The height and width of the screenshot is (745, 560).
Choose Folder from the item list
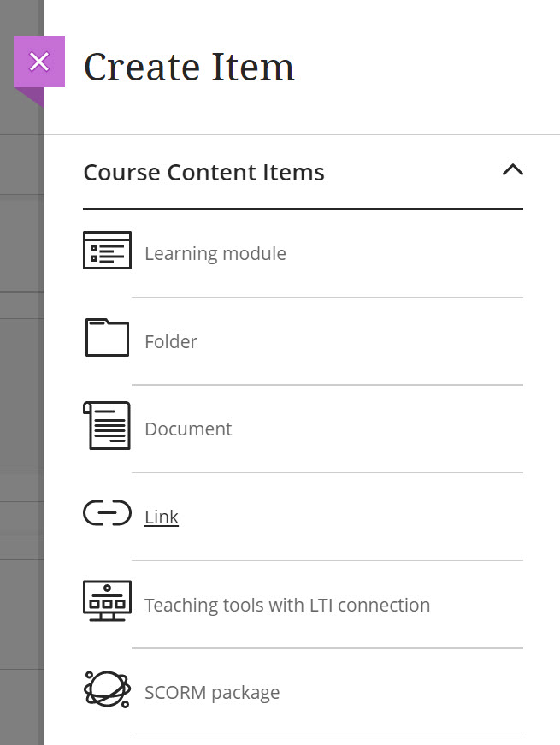(171, 342)
